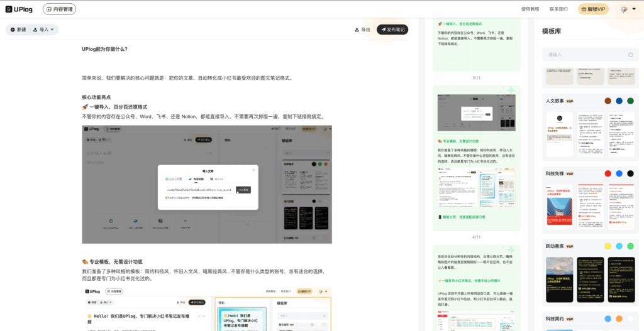Select black swatch for 科技先锋
Viewport: 644px width, 331px height.
[x=630, y=173]
